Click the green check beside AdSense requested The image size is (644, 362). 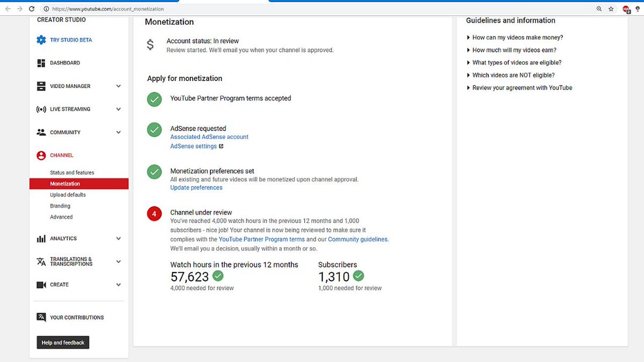[x=155, y=129]
